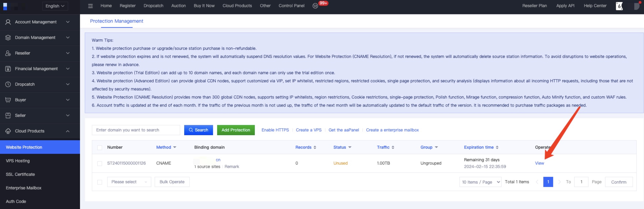Open the Control Panel top menu

(x=292, y=6)
